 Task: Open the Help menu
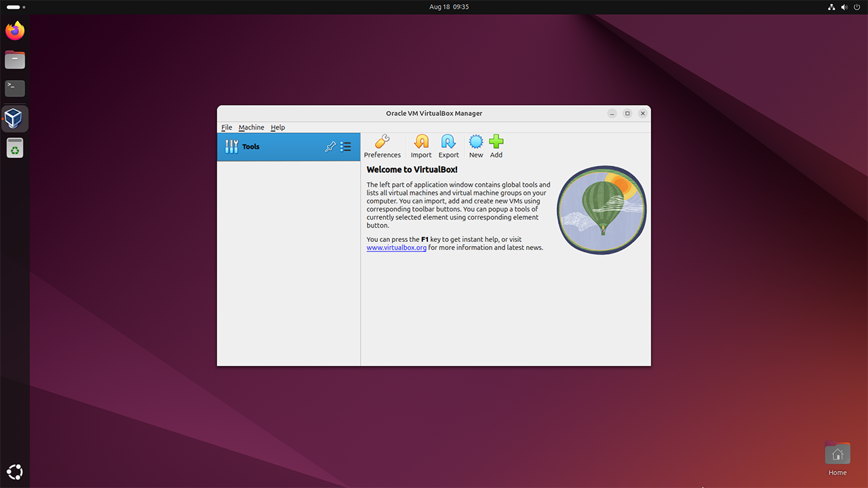(278, 127)
